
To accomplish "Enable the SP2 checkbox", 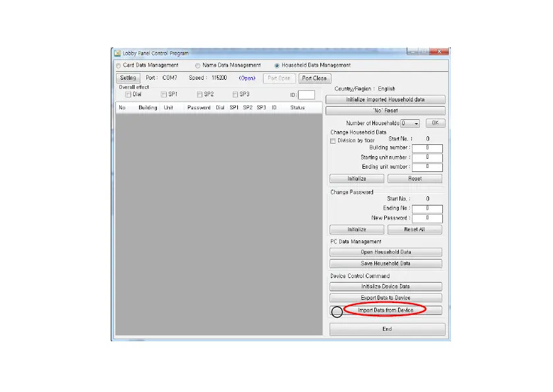I will tap(200, 94).
